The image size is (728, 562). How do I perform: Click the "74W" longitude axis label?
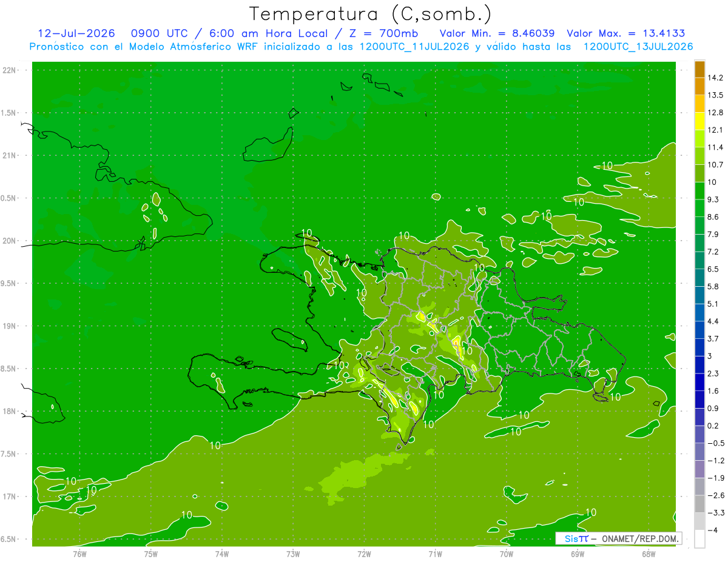(x=222, y=554)
